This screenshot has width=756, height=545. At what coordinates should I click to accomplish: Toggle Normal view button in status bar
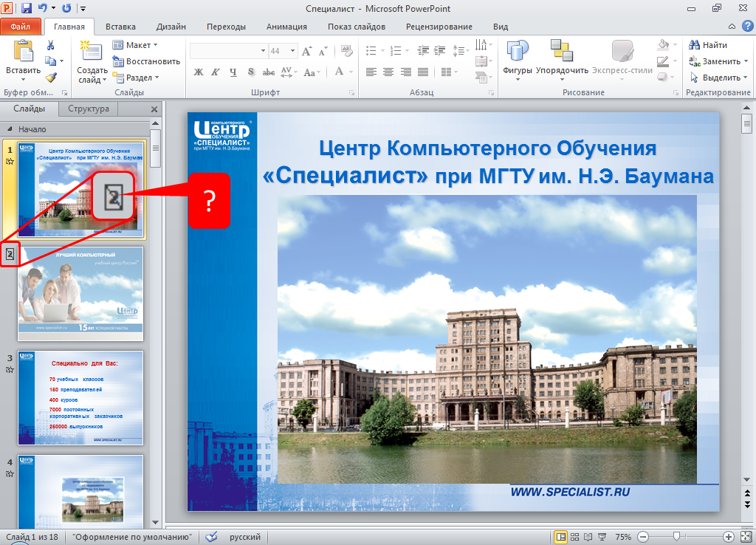561,537
